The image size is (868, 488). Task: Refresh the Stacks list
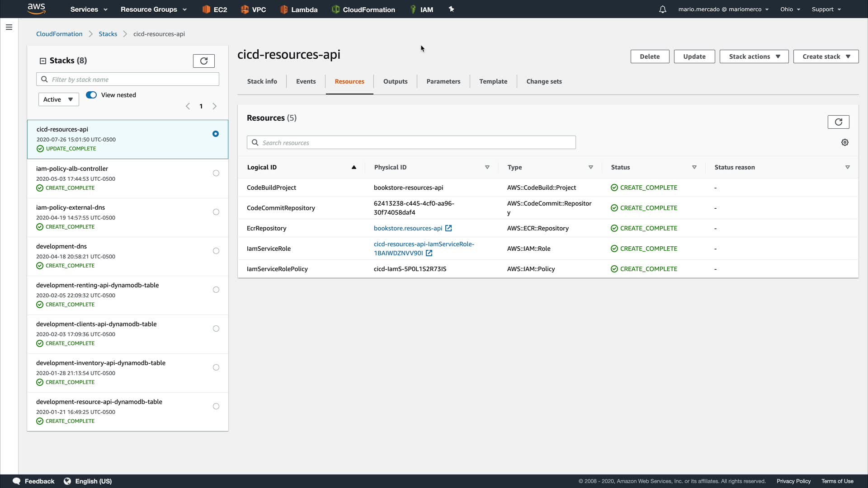click(x=203, y=61)
